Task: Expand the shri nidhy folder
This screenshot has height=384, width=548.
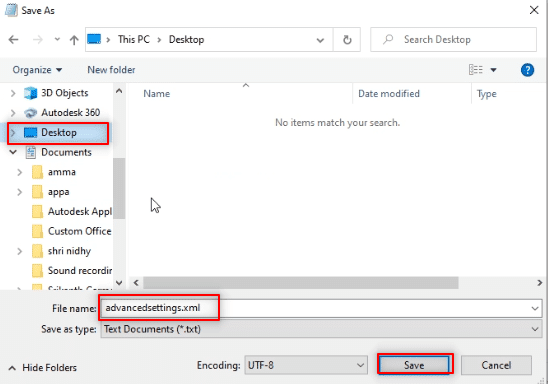Action: click(20, 251)
